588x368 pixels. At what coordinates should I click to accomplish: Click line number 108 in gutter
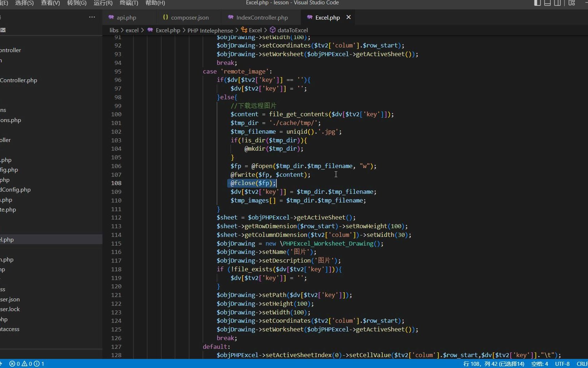coord(116,183)
